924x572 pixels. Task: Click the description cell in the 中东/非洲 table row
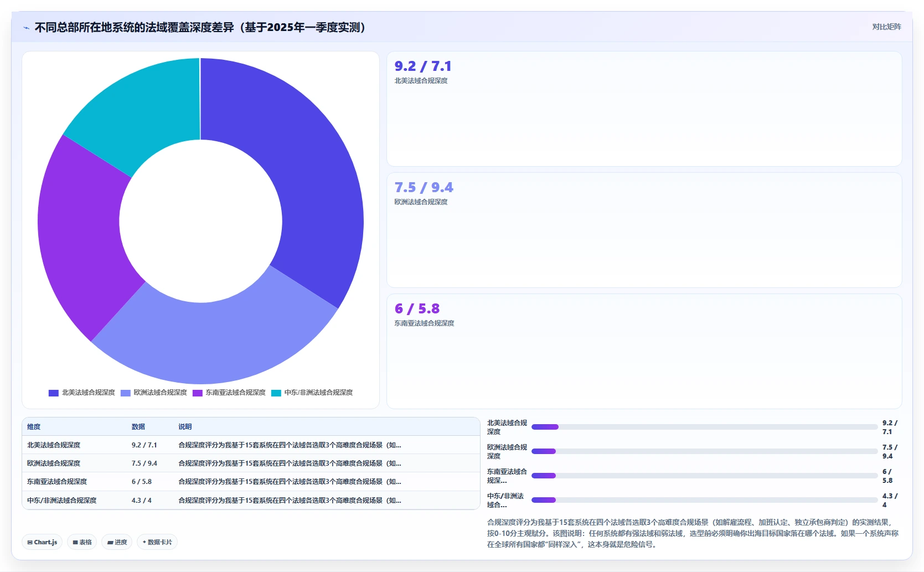pos(290,501)
